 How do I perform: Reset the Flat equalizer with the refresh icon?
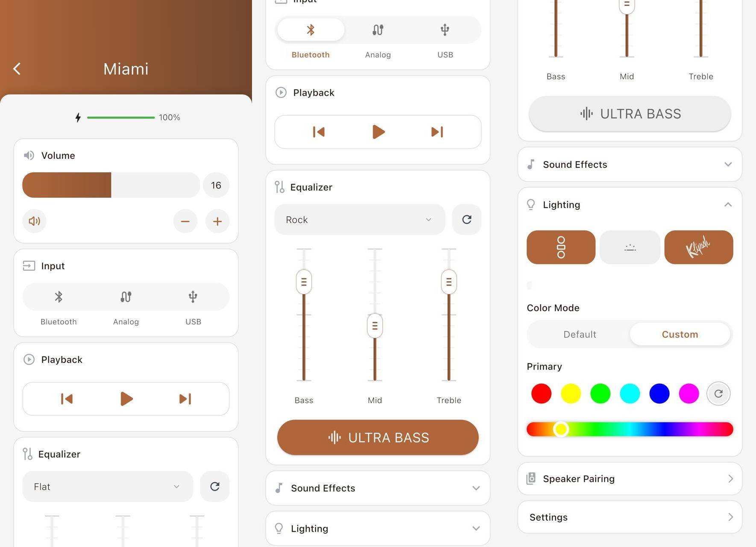(x=215, y=486)
